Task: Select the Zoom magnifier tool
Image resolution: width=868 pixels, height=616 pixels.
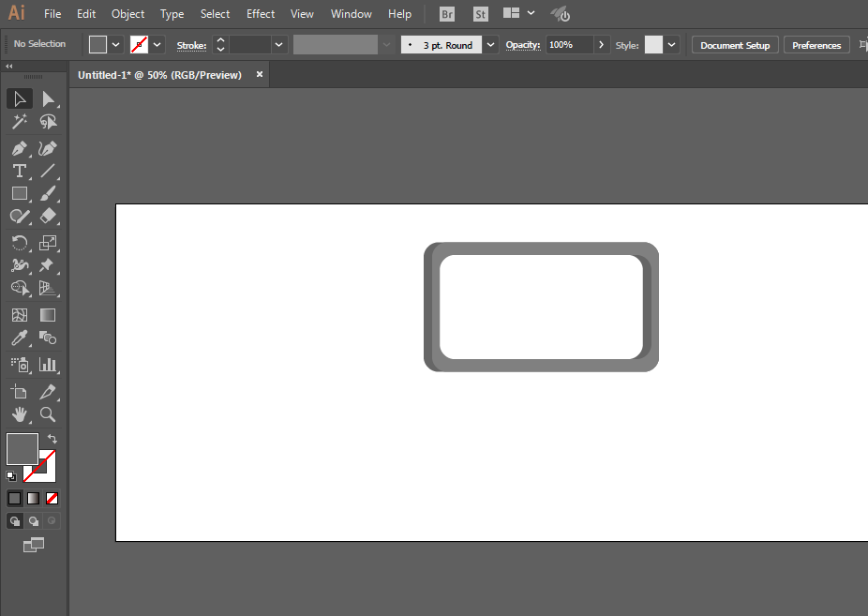Action: [x=48, y=414]
